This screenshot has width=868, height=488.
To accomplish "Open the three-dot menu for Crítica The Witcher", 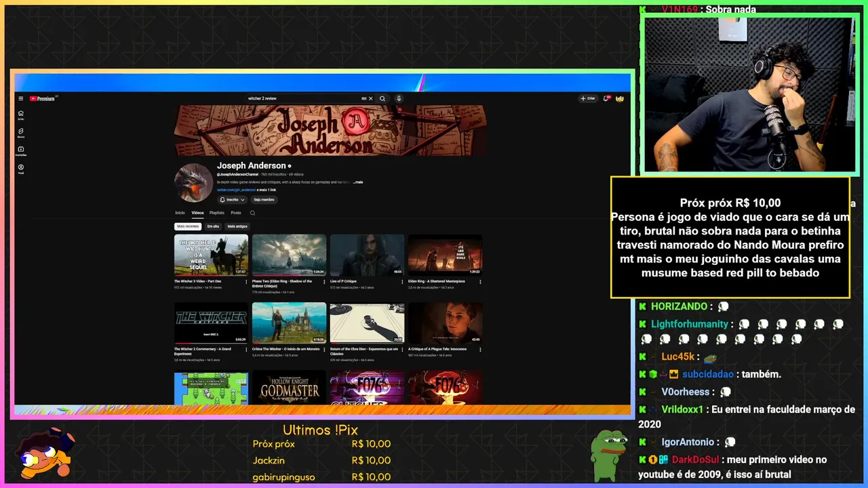I will [x=324, y=349].
